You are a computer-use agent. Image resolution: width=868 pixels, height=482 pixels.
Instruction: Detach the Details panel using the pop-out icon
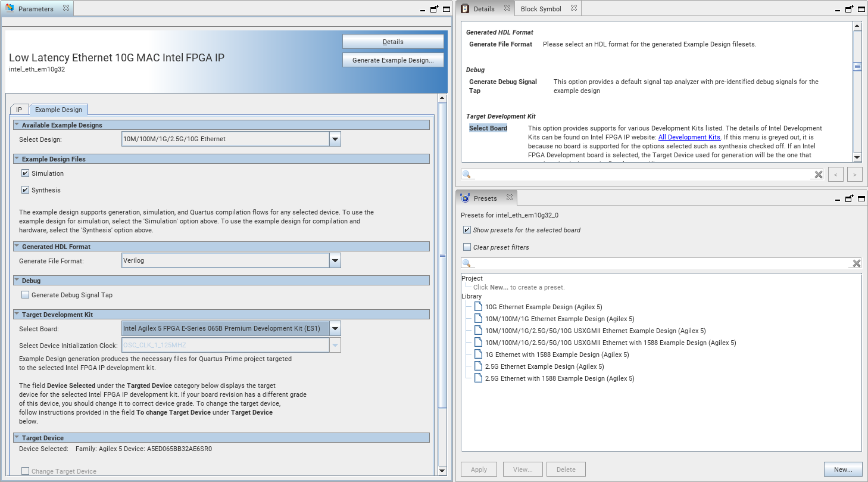(x=850, y=9)
